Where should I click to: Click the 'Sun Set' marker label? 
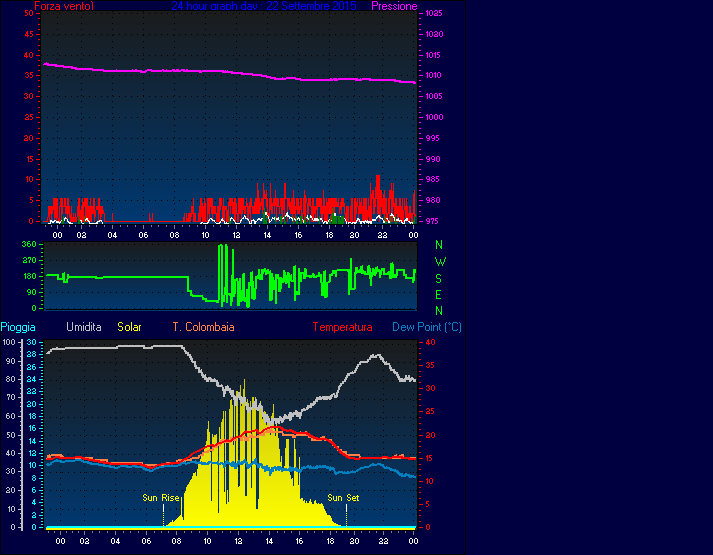click(x=343, y=498)
